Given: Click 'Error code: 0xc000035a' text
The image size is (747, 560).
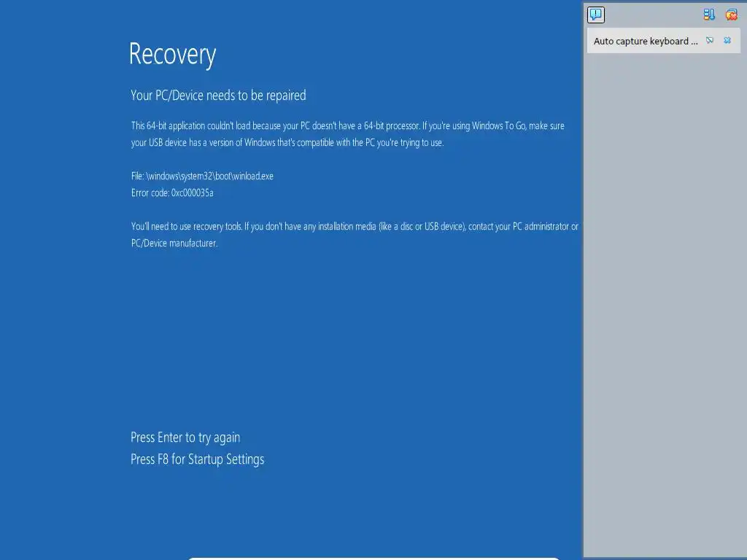Looking at the screenshot, I should 172,192.
